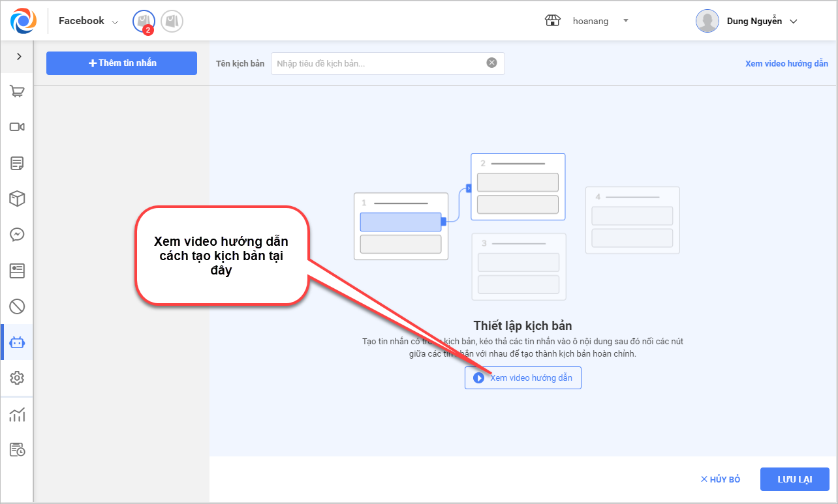This screenshot has height=504, width=838.
Task: Click the LƯU LẠI save button
Action: tap(794, 479)
